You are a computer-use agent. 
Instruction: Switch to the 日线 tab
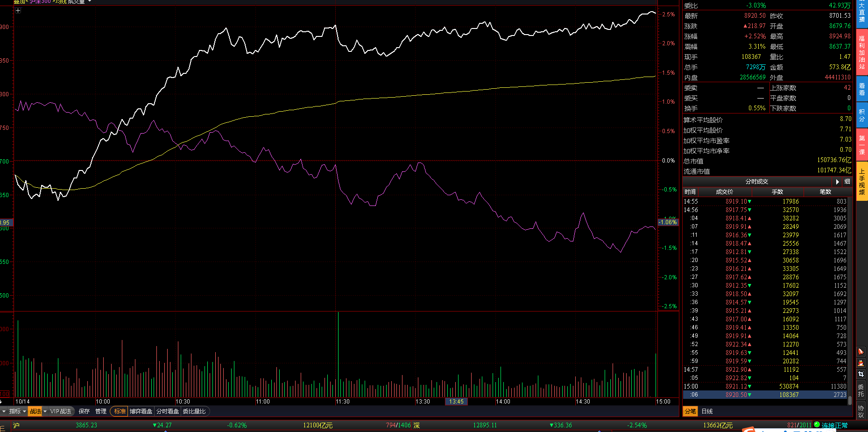707,411
